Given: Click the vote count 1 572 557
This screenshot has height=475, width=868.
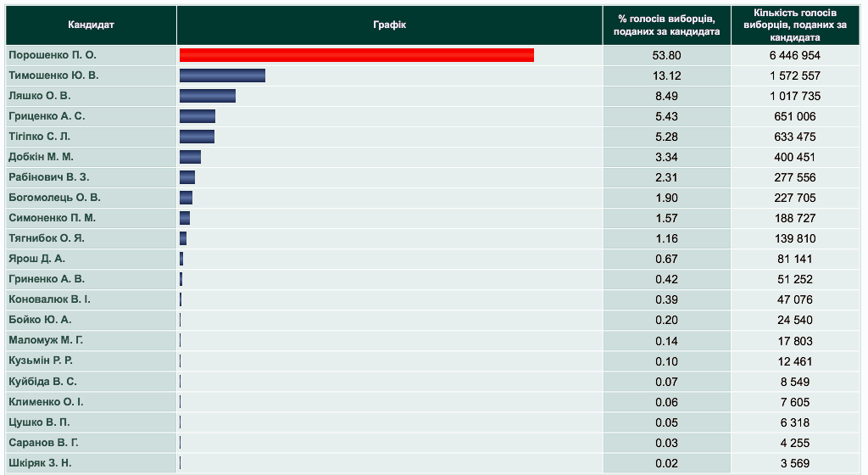Looking at the screenshot, I should tap(795, 76).
